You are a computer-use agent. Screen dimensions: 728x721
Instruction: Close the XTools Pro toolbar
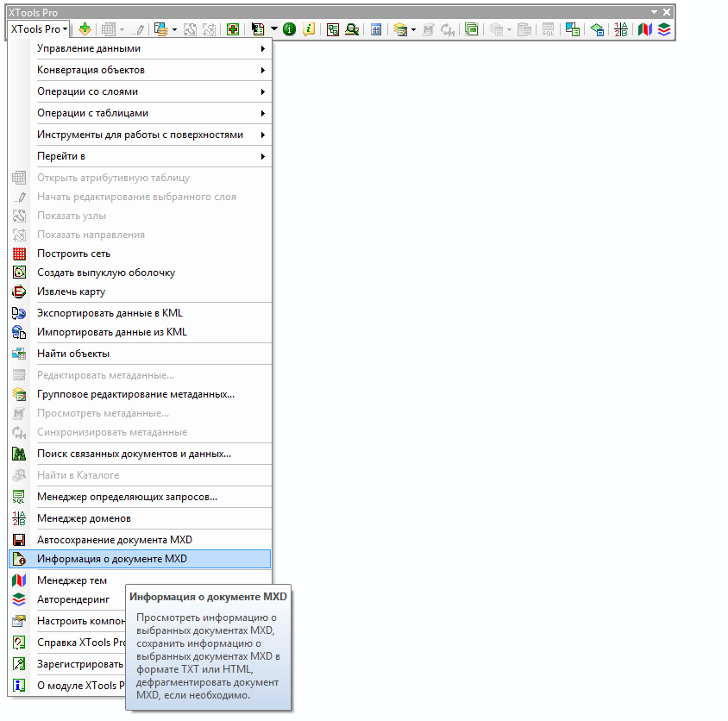click(667, 12)
